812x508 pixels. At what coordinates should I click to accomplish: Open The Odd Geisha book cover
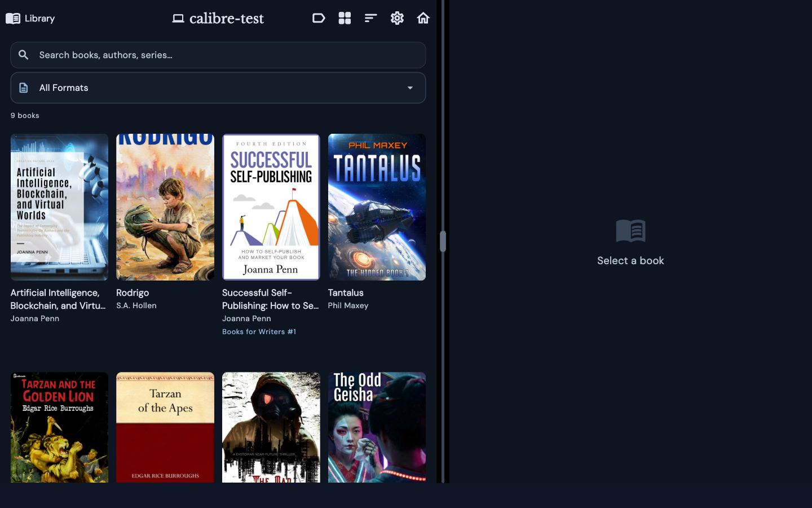click(377, 427)
